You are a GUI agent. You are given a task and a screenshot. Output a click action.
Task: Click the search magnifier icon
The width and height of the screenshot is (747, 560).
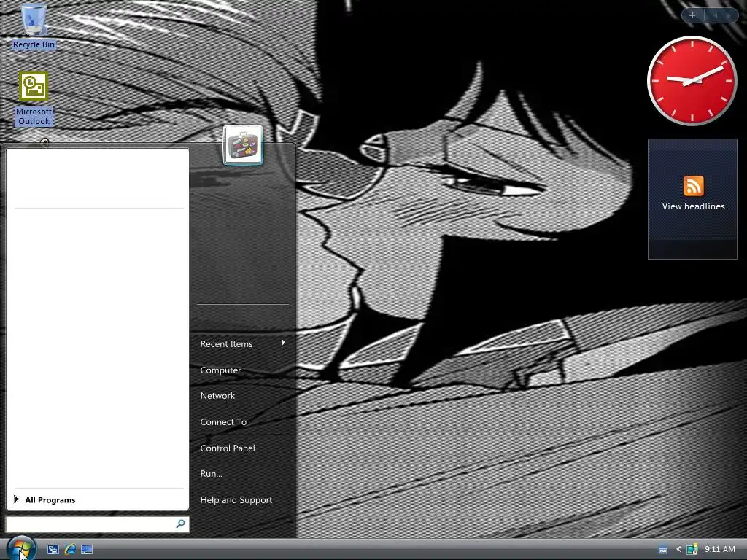pos(181,524)
